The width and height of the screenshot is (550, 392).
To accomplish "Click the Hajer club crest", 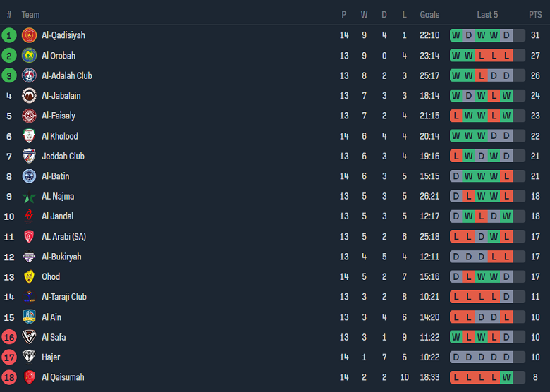I will [x=29, y=357].
